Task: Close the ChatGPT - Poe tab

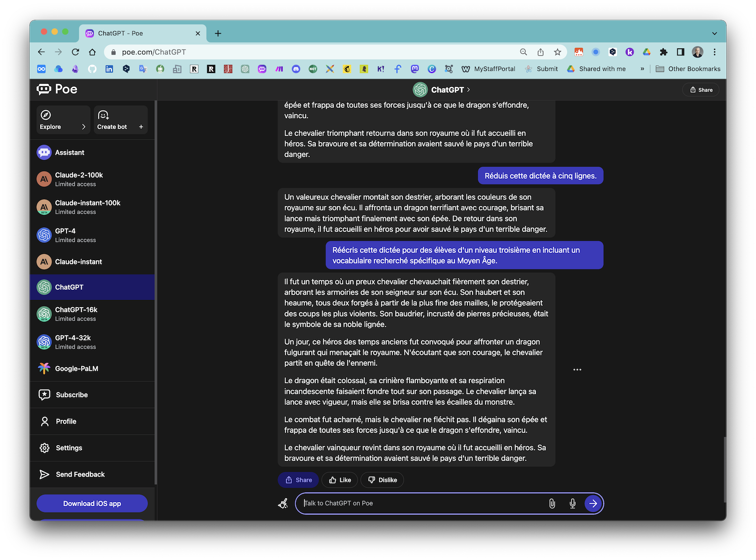Action: coord(198,33)
